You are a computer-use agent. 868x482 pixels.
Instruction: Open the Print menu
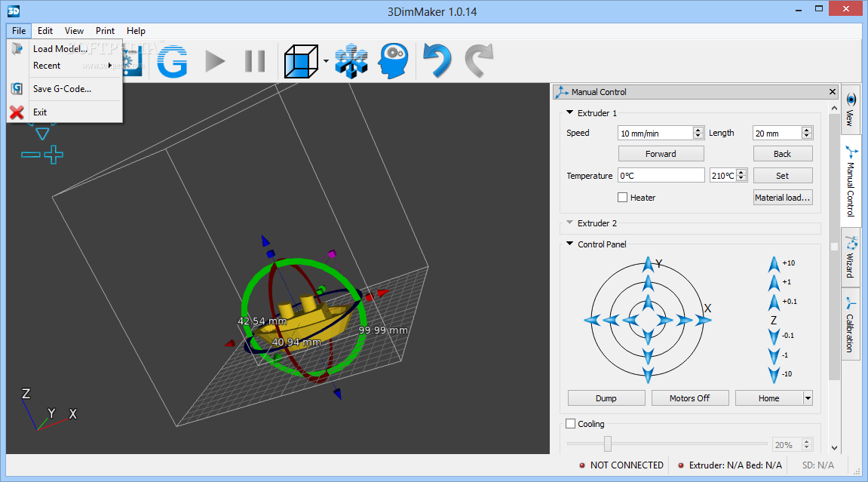coord(105,31)
